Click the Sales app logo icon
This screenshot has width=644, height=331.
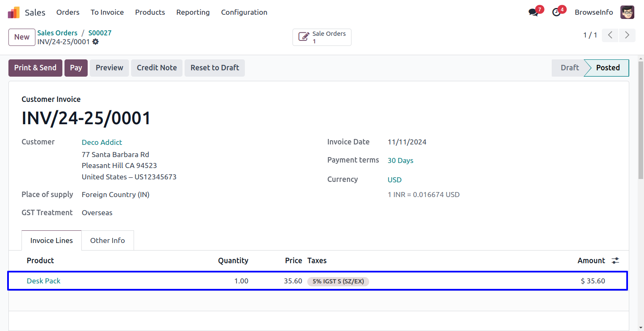13,13
